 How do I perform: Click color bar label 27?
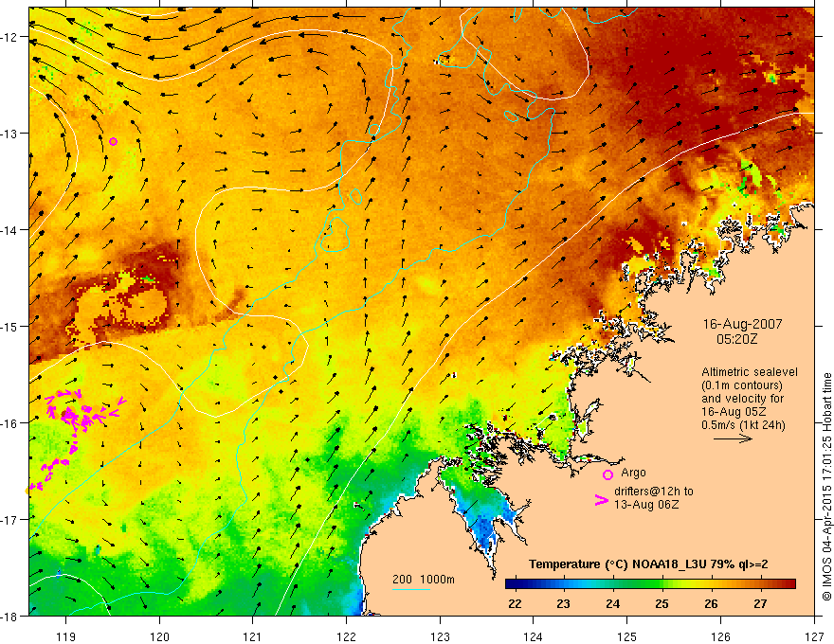click(x=760, y=603)
